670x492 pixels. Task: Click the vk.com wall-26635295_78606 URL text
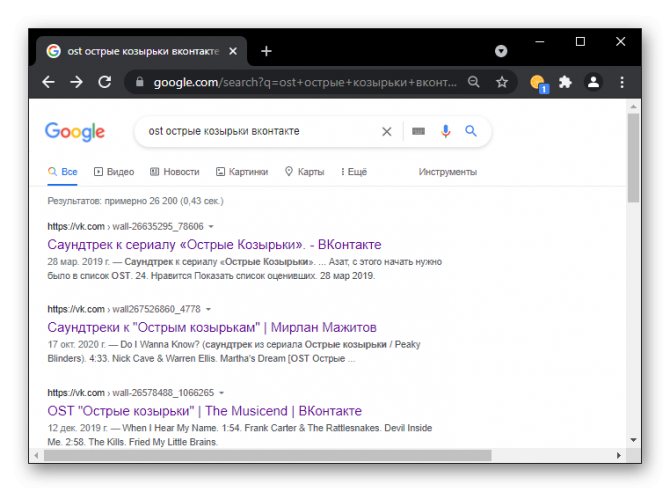point(125,227)
